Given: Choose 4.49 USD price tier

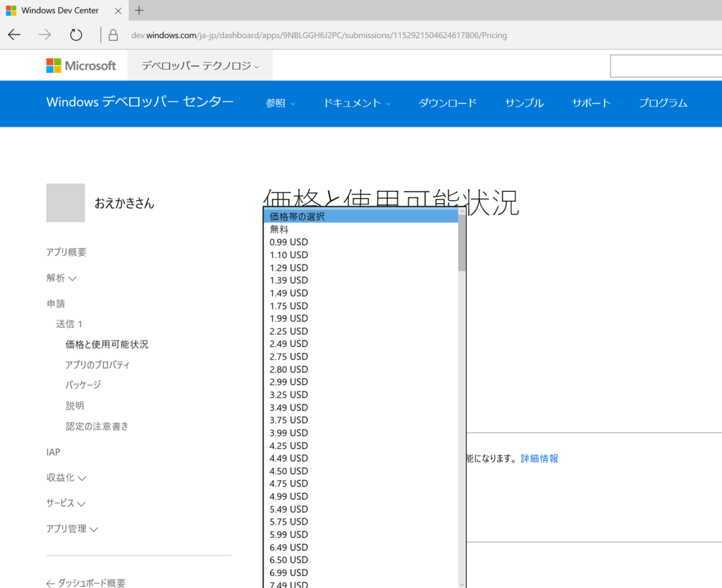Looking at the screenshot, I should [x=361, y=458].
